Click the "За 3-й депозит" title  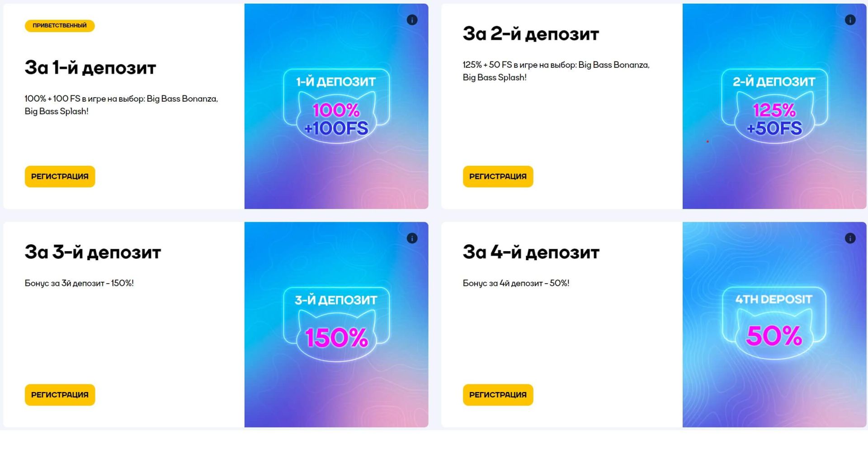tap(93, 252)
